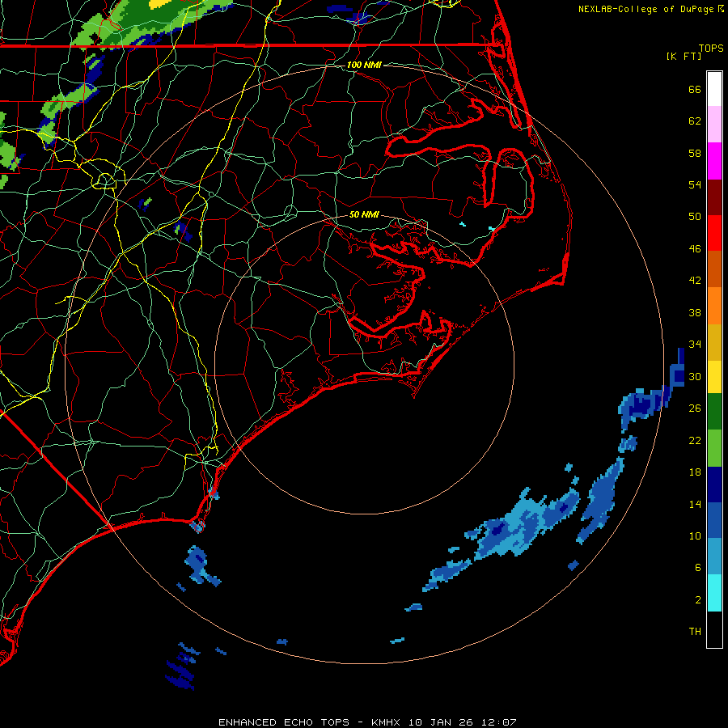Click the TH legend value label
The image size is (728, 728).
(x=695, y=631)
